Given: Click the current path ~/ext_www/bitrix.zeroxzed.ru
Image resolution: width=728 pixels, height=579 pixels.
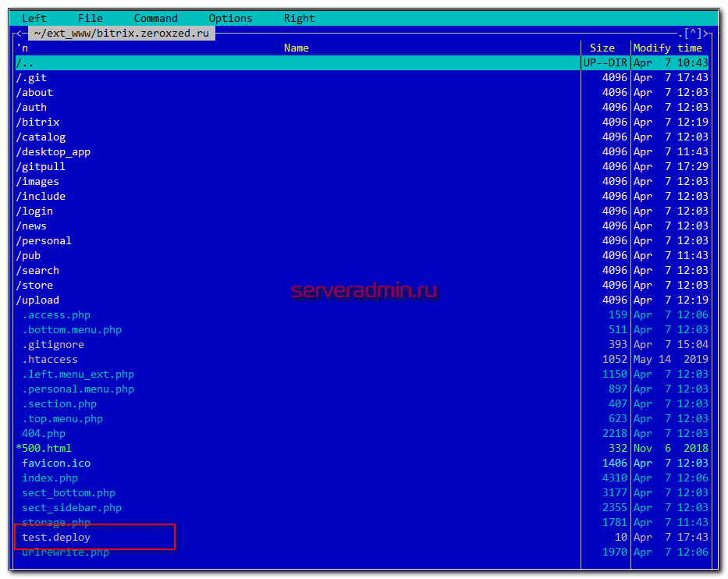Looking at the screenshot, I should click(121, 34).
